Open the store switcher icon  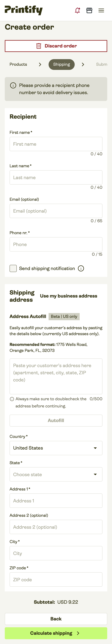point(89,10)
